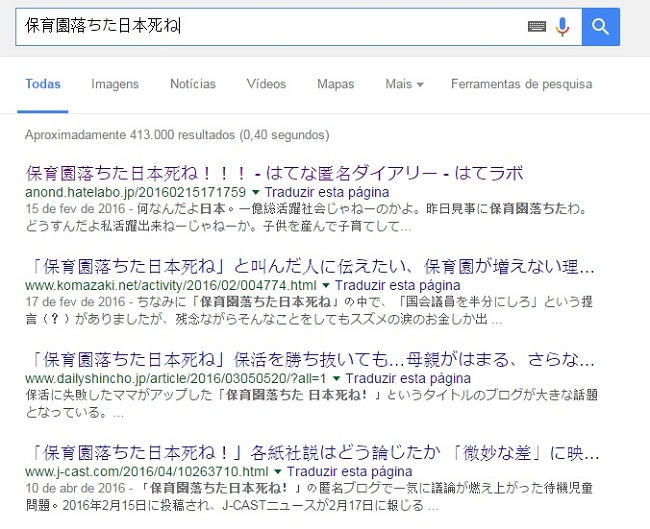The image size is (650, 529).
Task: Click the www.dailyshincho.jp/article URL text
Action: (176, 379)
